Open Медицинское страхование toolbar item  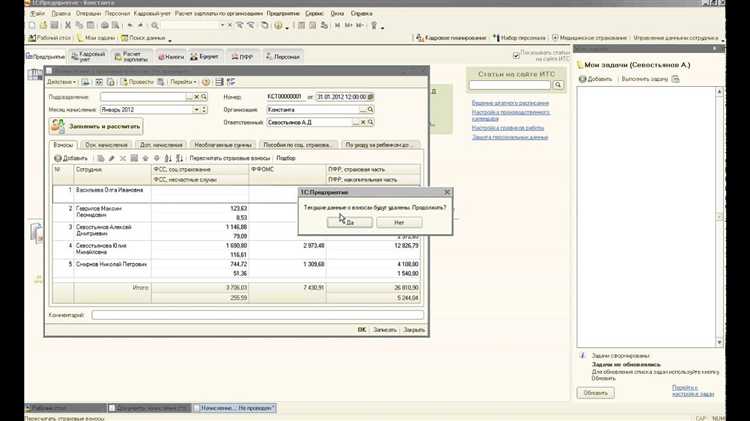(x=589, y=38)
